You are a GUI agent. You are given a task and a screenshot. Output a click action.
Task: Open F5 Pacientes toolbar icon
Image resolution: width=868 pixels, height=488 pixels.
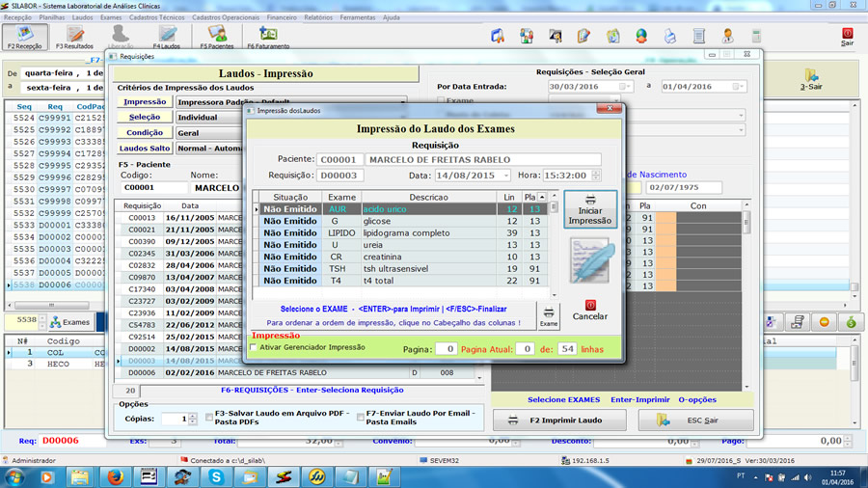tap(216, 36)
